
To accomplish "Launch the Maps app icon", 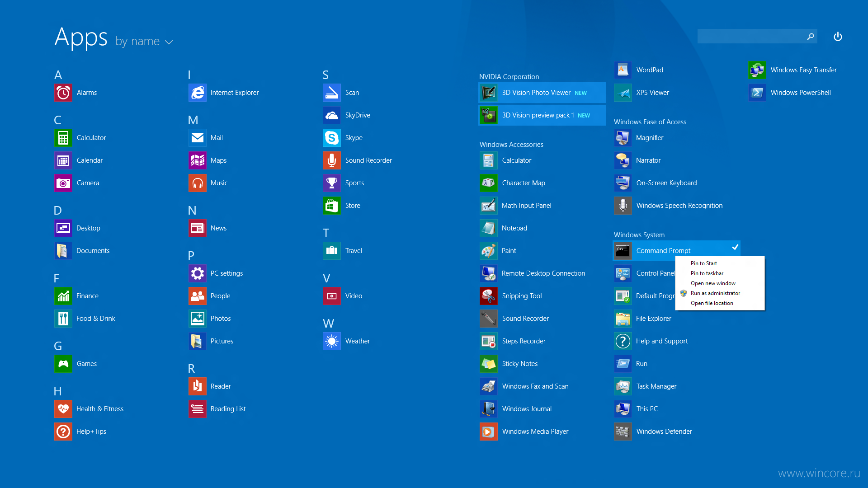I will (x=198, y=160).
